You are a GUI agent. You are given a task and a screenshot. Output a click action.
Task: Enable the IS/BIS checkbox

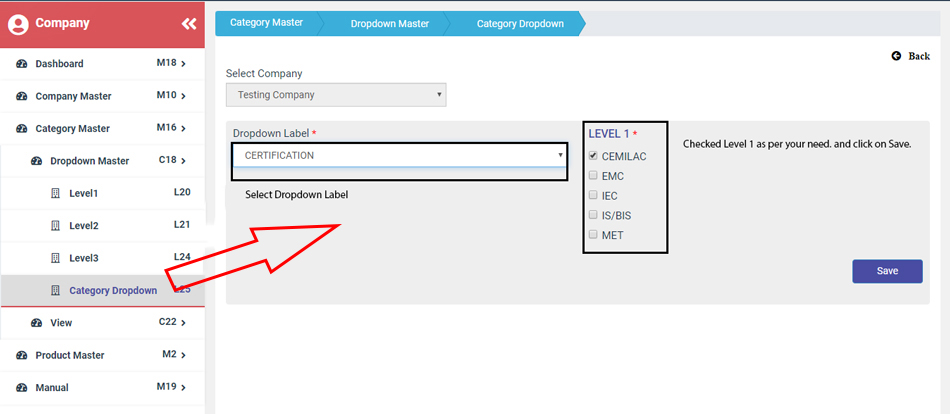(594, 215)
